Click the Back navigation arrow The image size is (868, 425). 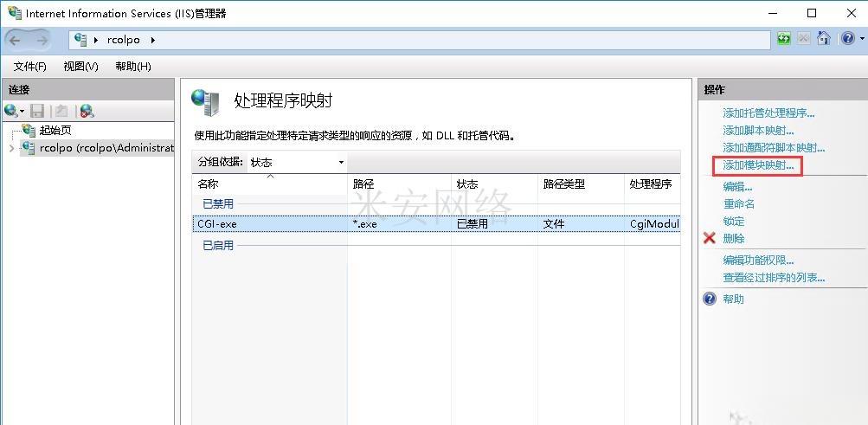15,40
